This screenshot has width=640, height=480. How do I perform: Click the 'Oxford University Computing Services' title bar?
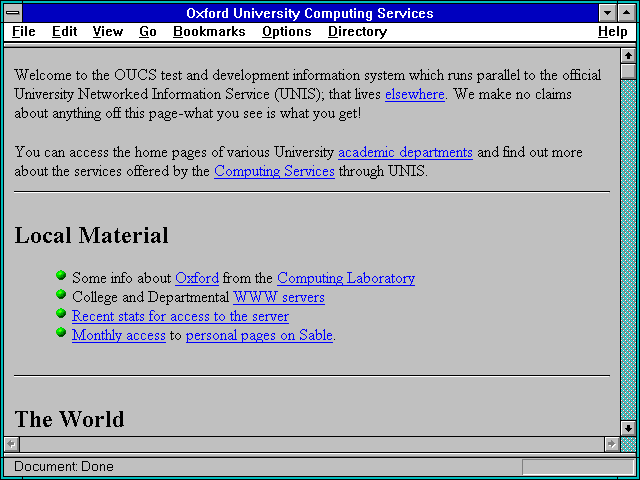(310, 13)
